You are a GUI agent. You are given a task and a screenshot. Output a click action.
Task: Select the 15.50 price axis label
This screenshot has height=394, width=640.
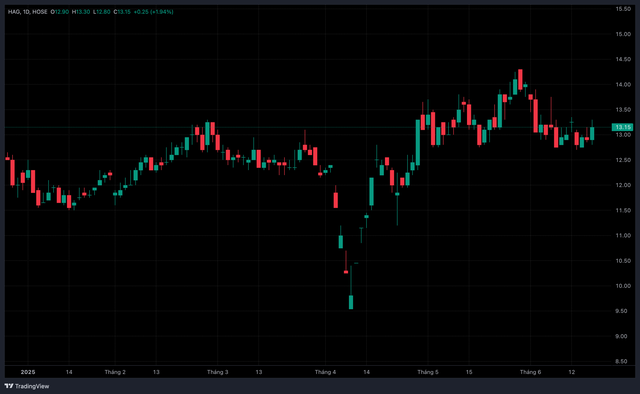[x=623, y=9]
